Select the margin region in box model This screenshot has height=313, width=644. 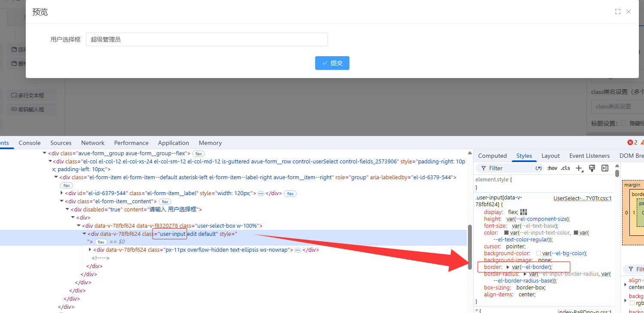[x=632, y=185]
